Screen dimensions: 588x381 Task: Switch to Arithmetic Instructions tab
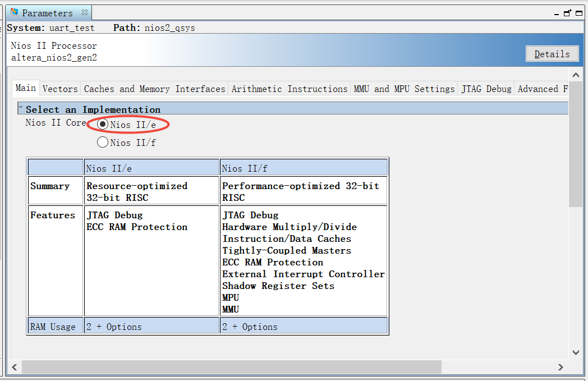290,89
